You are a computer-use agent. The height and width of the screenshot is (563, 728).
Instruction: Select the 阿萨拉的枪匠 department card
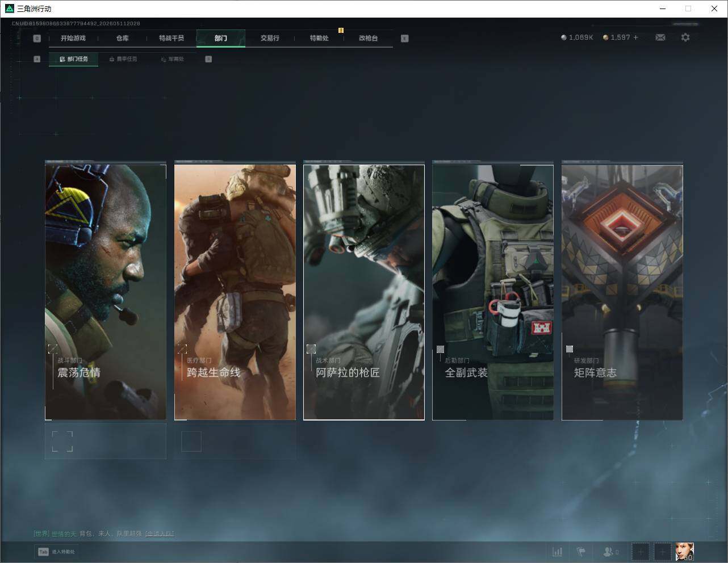[x=364, y=292]
